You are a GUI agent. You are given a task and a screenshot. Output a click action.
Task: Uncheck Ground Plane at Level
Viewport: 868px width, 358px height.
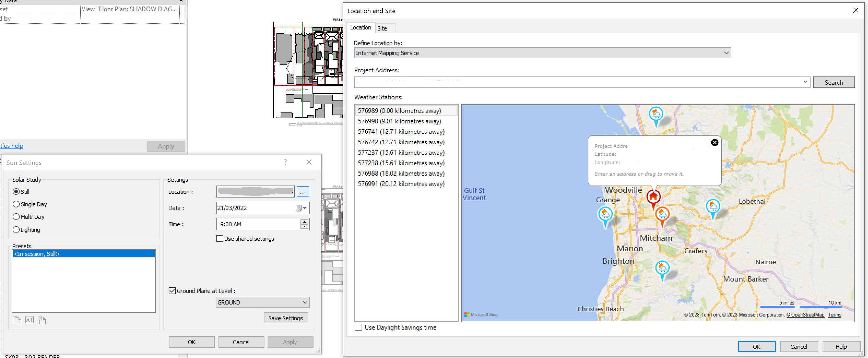(172, 291)
